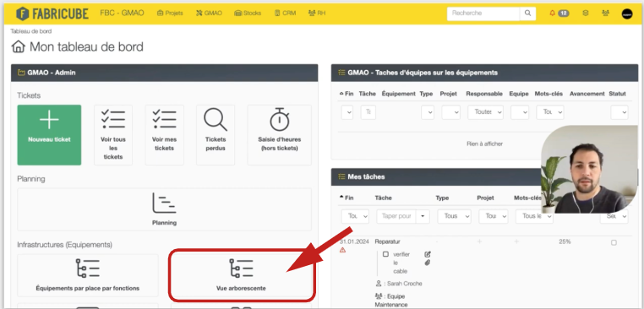Open Tickets perdus magnifier tile
The image size is (644, 309).
pyautogui.click(x=216, y=135)
